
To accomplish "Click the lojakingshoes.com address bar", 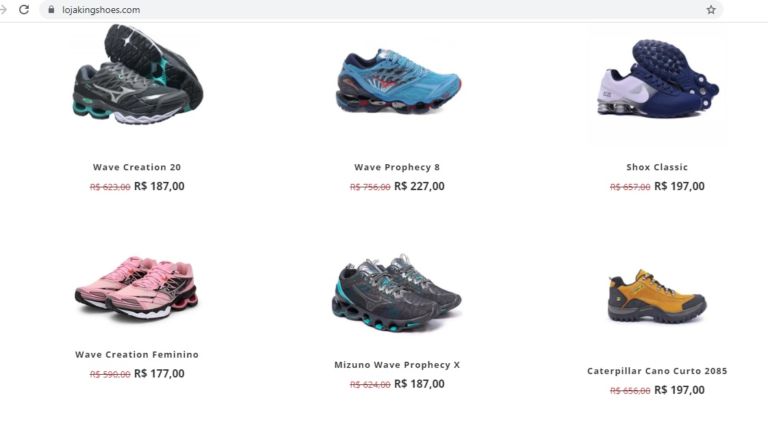I will click(x=381, y=9).
